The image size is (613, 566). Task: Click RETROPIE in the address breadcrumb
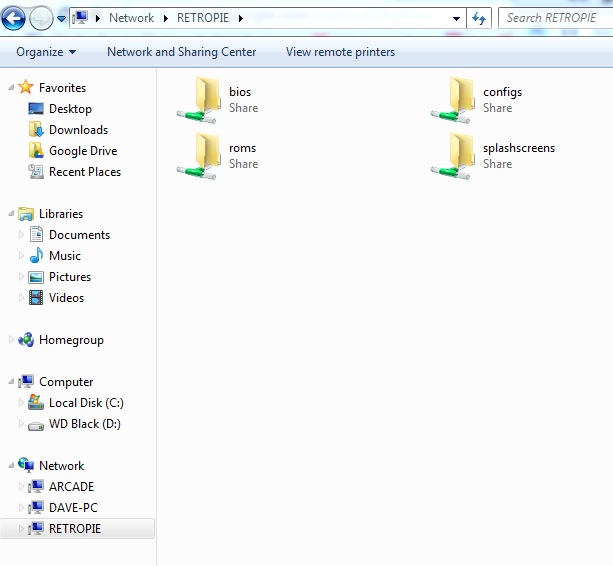(203, 18)
